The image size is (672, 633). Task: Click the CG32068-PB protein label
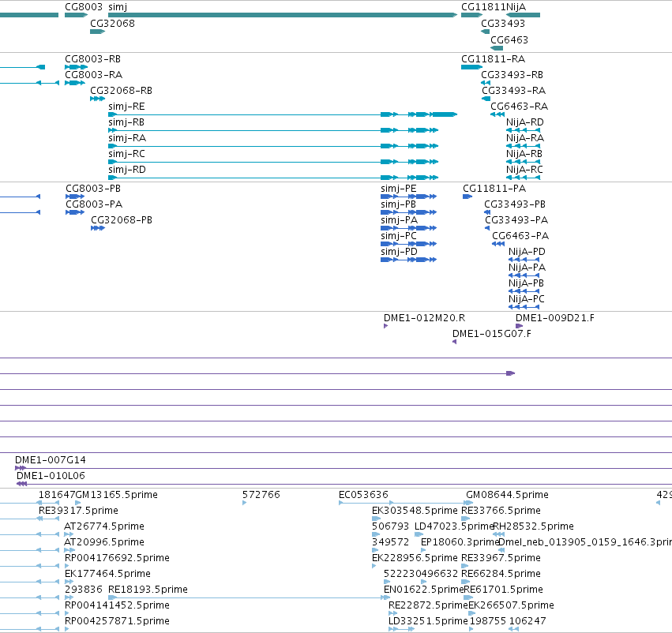(122, 220)
